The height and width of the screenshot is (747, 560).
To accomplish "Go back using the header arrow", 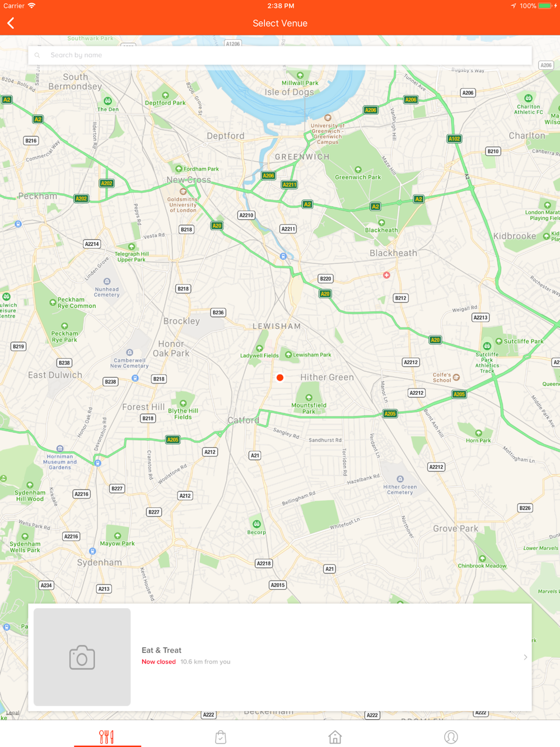I will point(11,23).
